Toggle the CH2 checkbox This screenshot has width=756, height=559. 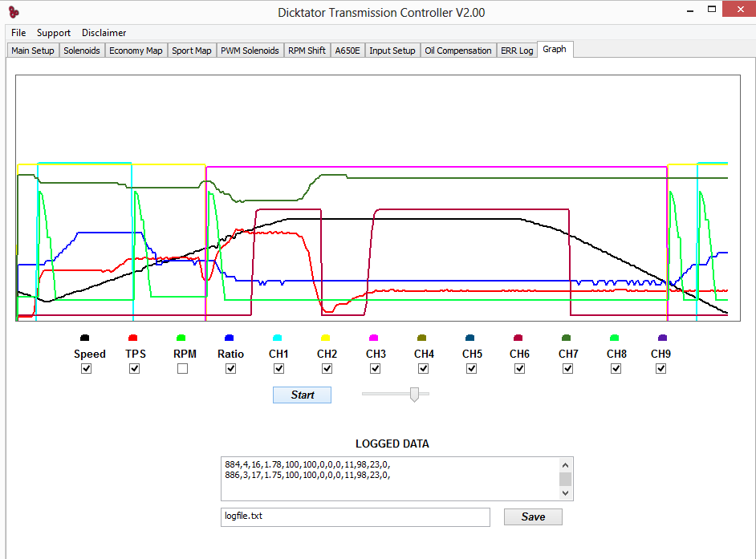[327, 369]
